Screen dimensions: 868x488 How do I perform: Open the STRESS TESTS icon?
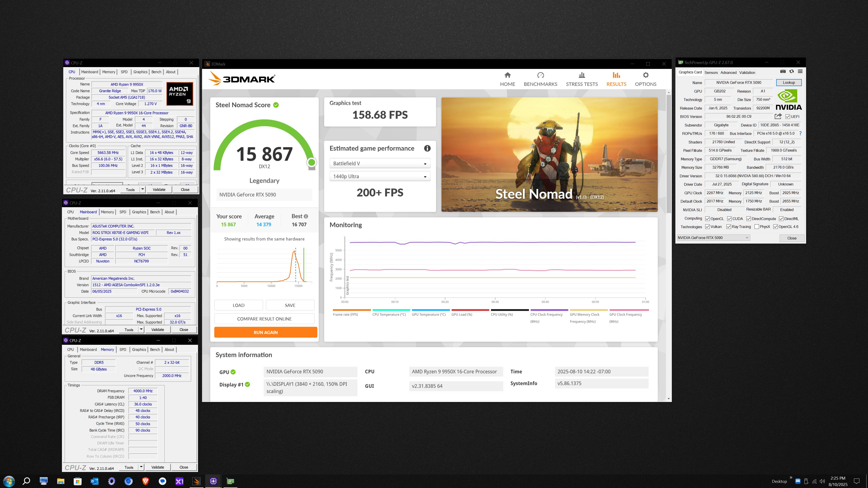[x=582, y=75]
